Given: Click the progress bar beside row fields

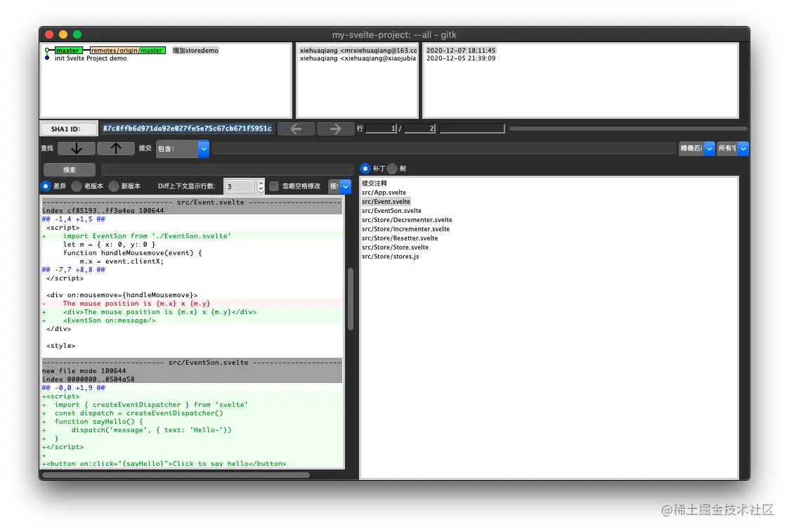Looking at the screenshot, I should (x=627, y=129).
